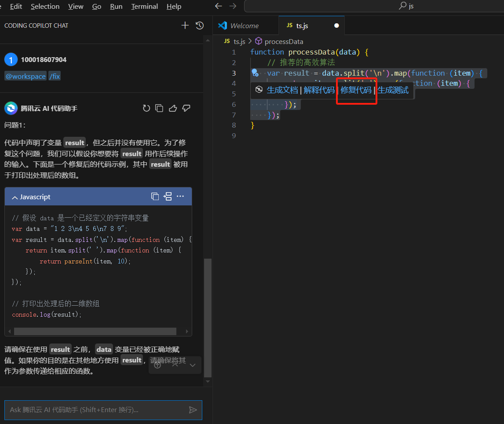Click ts.js in the breadcrumb
This screenshot has height=424, width=504.
(x=239, y=41)
